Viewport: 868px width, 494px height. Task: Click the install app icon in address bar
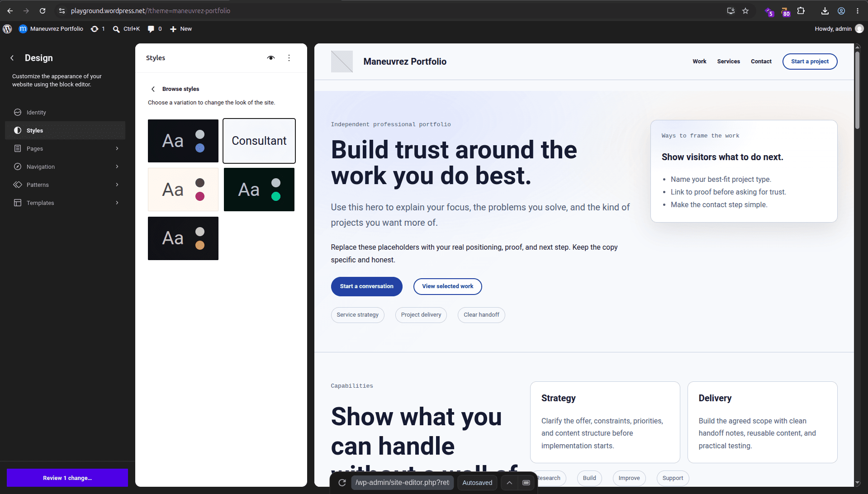tap(730, 11)
